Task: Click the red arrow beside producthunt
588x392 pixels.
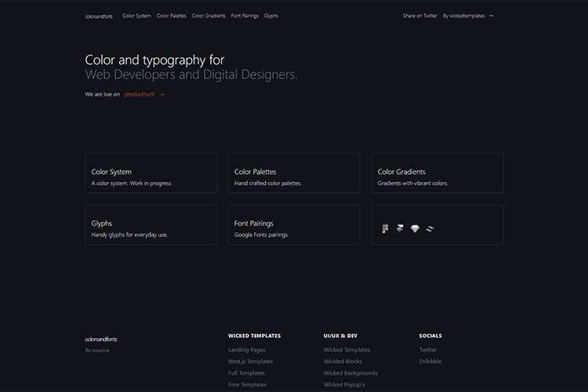Action: 162,94
